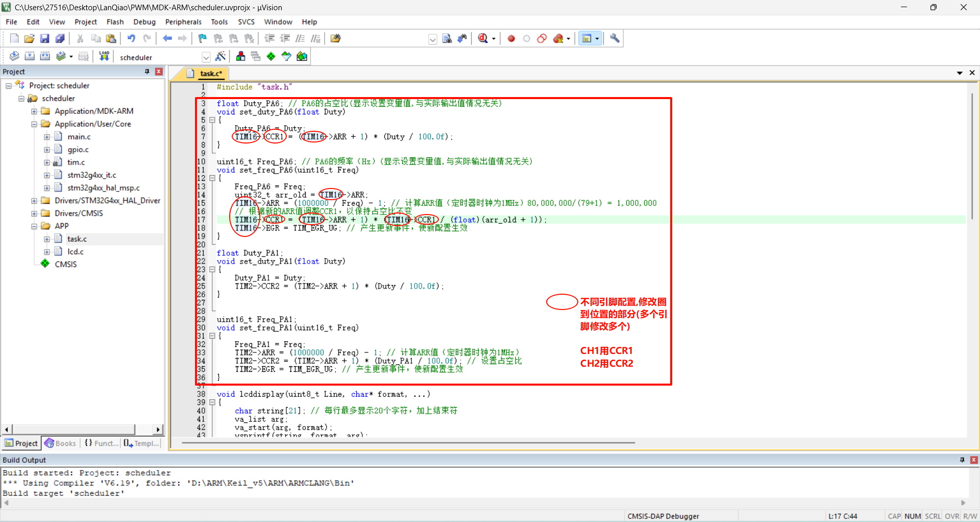Select gpio.c in the project tree

click(78, 150)
